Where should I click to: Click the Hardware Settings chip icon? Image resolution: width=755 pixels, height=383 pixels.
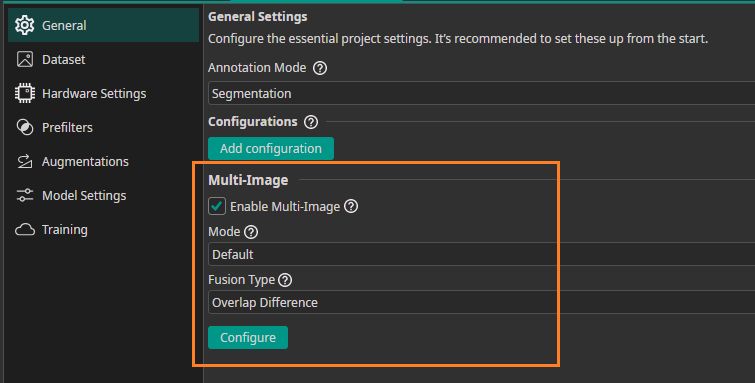click(25, 93)
